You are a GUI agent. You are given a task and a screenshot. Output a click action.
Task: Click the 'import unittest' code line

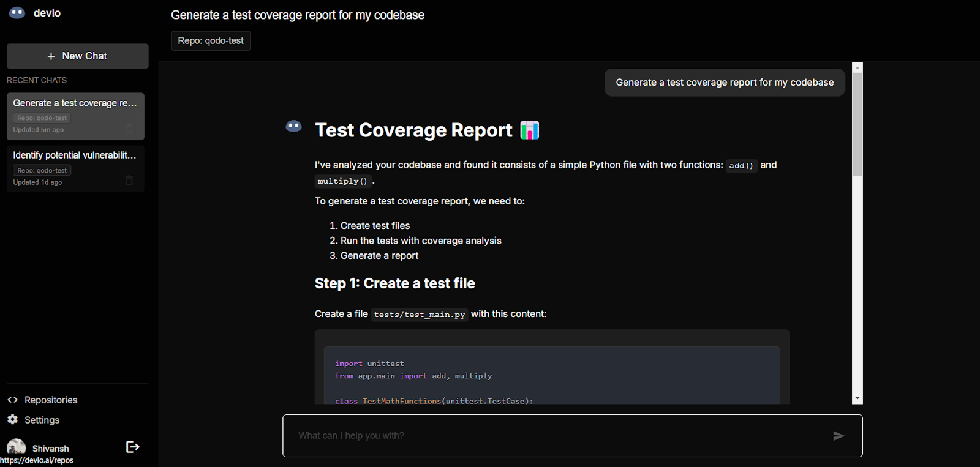[369, 364]
